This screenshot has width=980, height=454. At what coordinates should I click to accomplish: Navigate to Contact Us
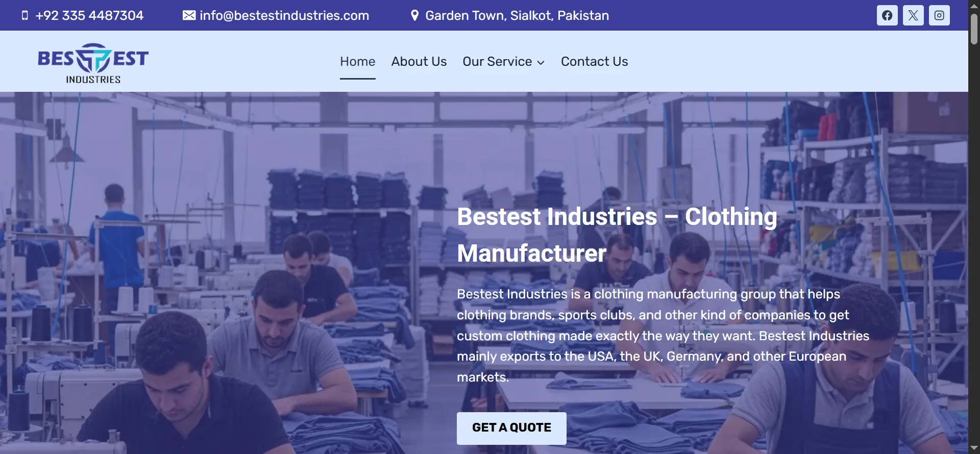pyautogui.click(x=595, y=61)
